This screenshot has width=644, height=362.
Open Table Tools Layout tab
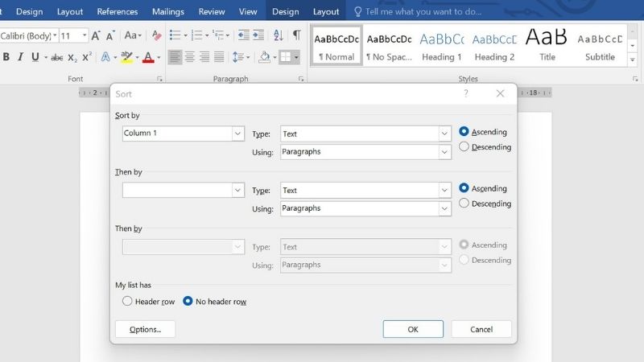coord(326,11)
